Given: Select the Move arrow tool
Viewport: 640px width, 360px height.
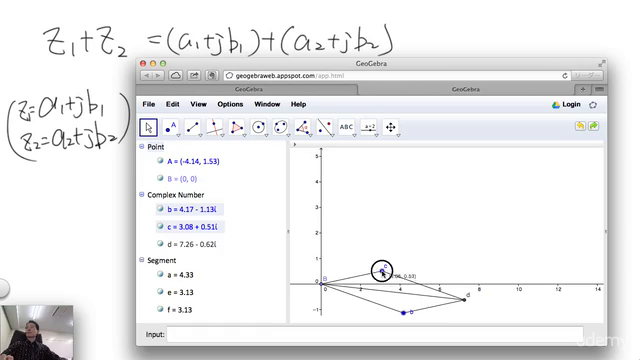Looking at the screenshot, I should (x=148, y=127).
